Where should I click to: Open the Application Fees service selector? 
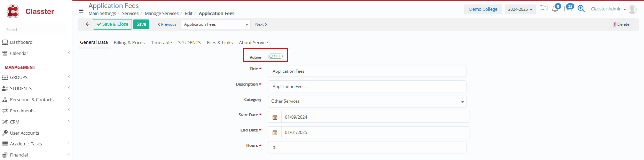click(x=216, y=24)
